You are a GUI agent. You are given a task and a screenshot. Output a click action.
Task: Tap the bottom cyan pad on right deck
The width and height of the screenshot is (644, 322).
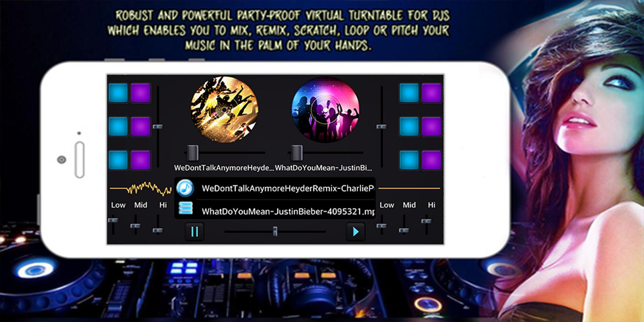point(409,160)
